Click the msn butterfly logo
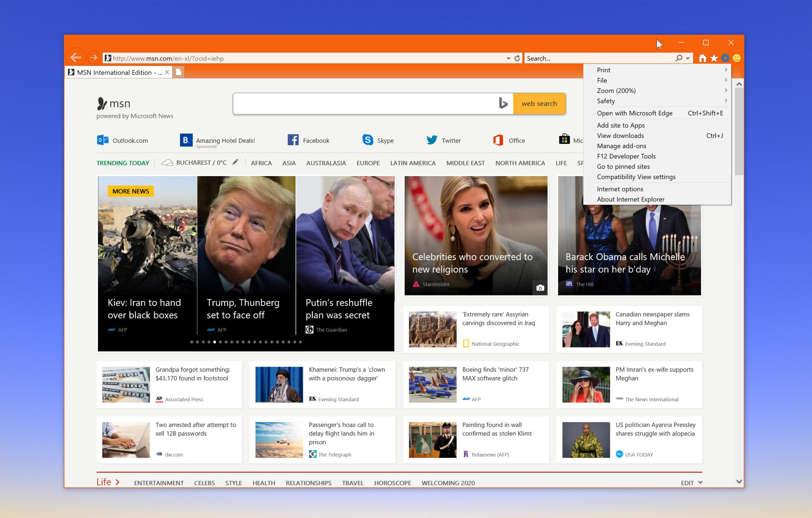The image size is (812, 518). (101, 103)
